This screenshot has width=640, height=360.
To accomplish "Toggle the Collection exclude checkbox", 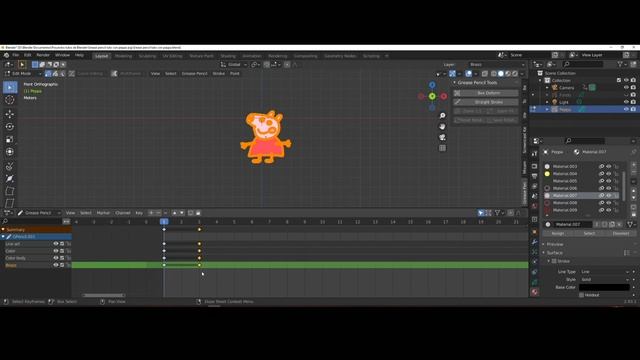I will pyautogui.click(x=619, y=80).
